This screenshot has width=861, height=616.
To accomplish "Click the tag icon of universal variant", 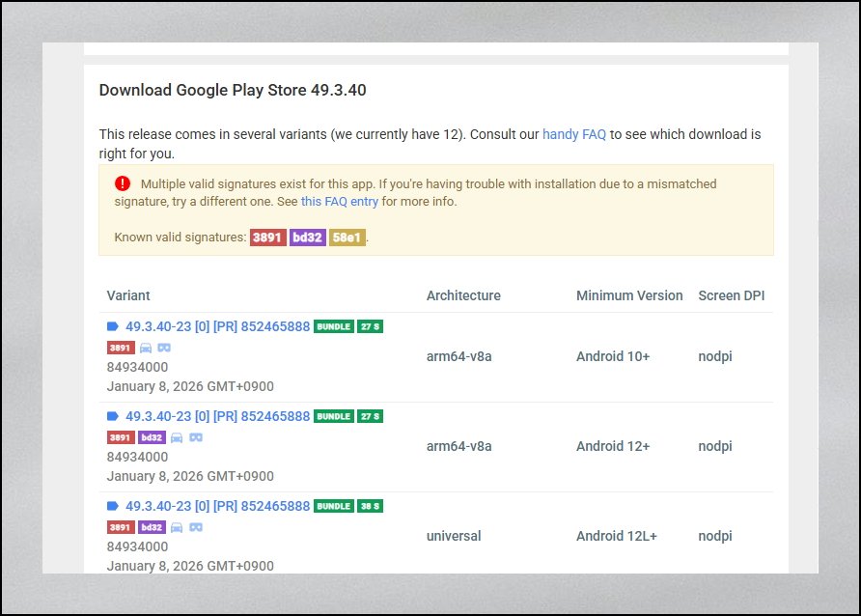I will tap(113, 506).
